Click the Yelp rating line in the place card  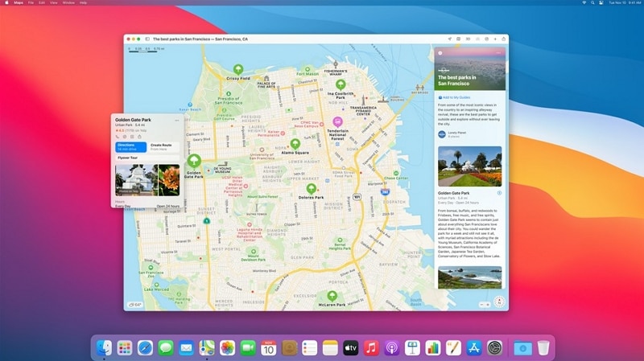click(131, 130)
